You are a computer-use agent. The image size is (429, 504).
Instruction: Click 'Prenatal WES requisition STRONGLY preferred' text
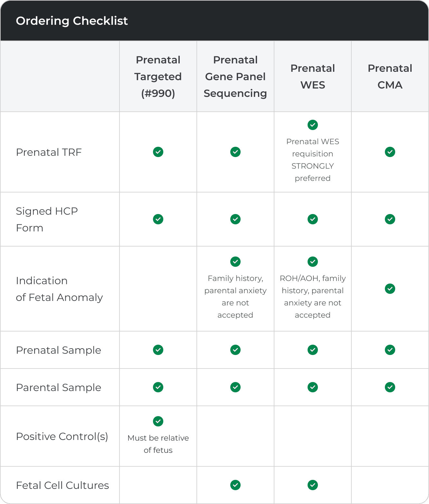pos(313,160)
